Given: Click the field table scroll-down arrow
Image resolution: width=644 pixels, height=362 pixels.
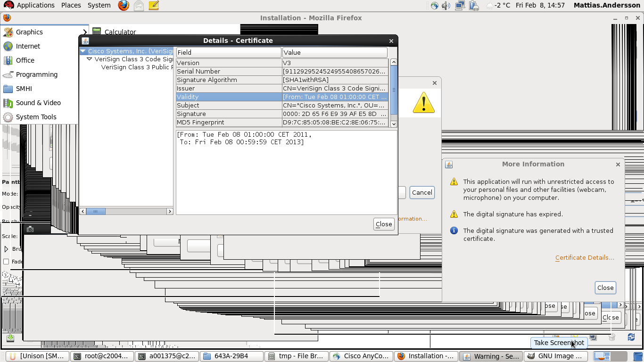Looking at the screenshot, I should [394, 124].
